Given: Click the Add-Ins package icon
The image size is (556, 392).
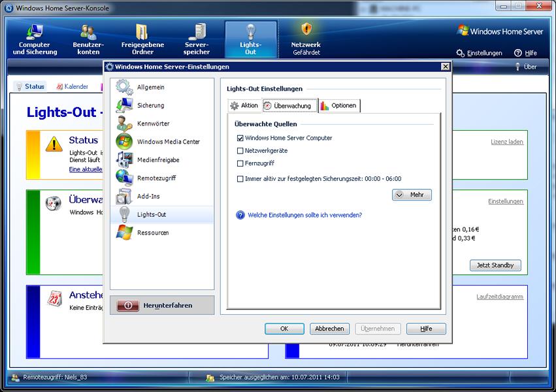Looking at the screenshot, I should pyautogui.click(x=124, y=196).
